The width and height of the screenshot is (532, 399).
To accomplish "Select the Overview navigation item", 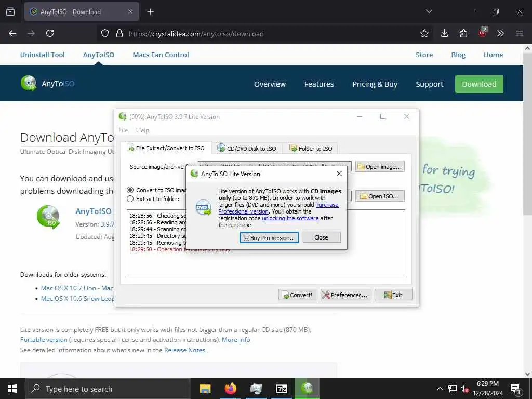I will point(270,84).
